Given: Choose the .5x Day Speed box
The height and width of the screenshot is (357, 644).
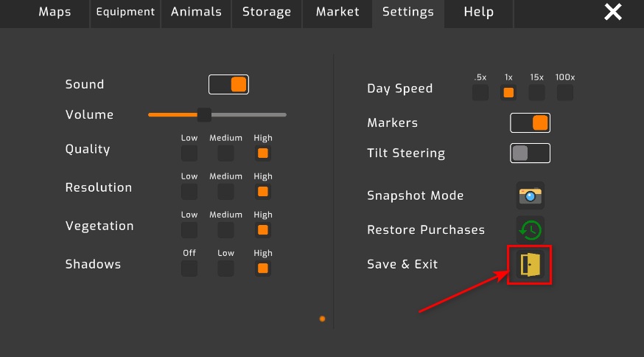Looking at the screenshot, I should coord(480,93).
